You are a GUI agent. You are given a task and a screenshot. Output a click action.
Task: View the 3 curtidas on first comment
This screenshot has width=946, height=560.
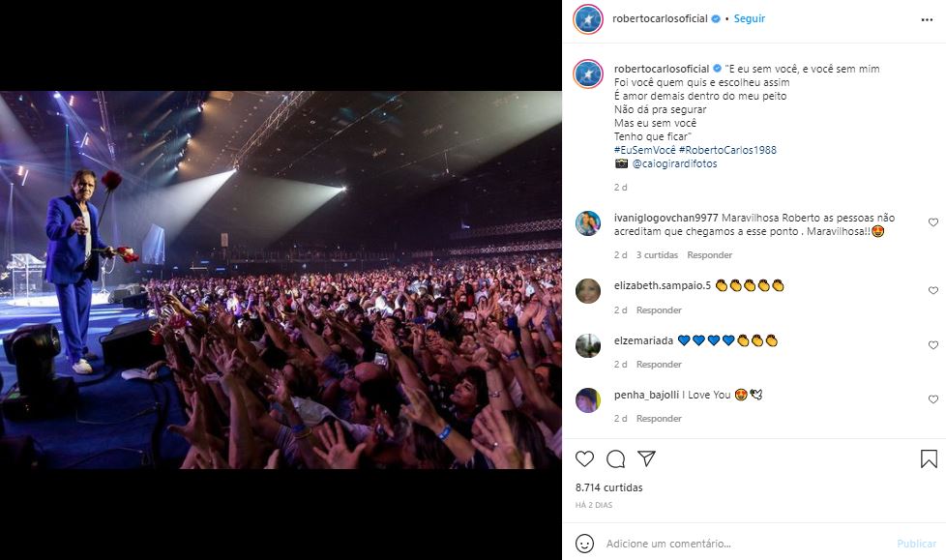pos(657,255)
